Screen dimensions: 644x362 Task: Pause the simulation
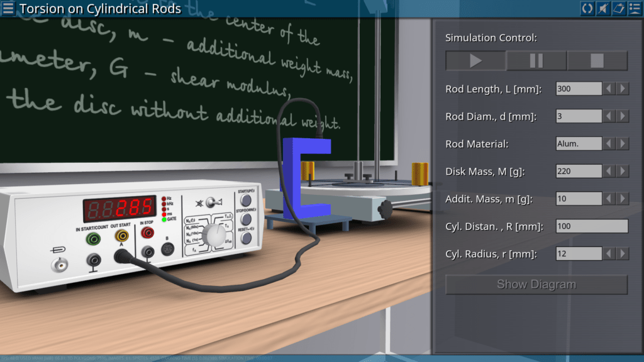click(x=536, y=61)
